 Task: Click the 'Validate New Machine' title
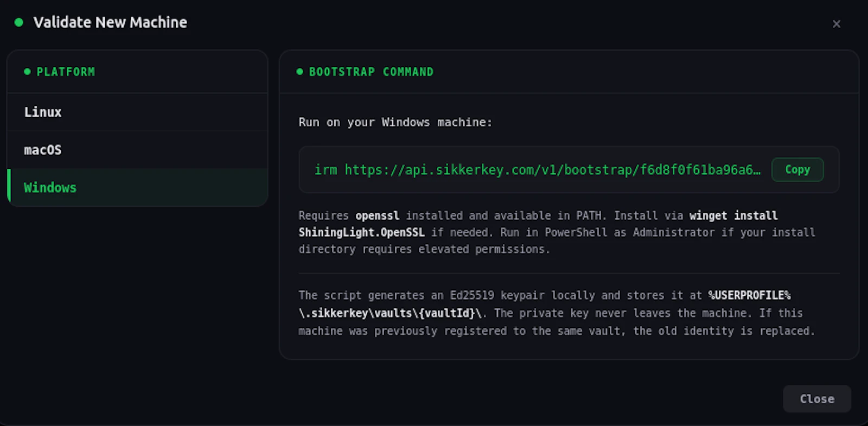pos(110,22)
